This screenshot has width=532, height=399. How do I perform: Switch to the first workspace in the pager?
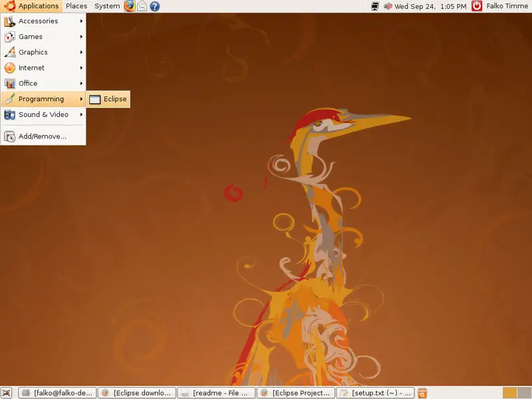coord(509,393)
